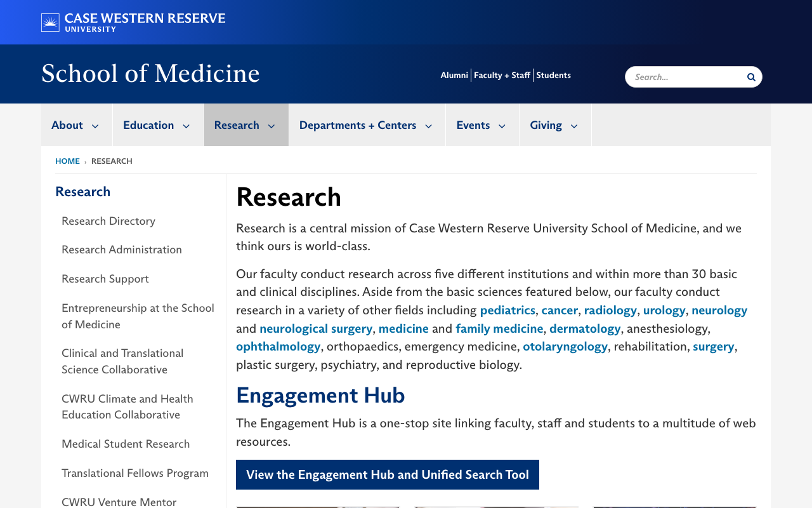812x508 pixels.
Task: Open the Students link in header
Action: (553, 75)
